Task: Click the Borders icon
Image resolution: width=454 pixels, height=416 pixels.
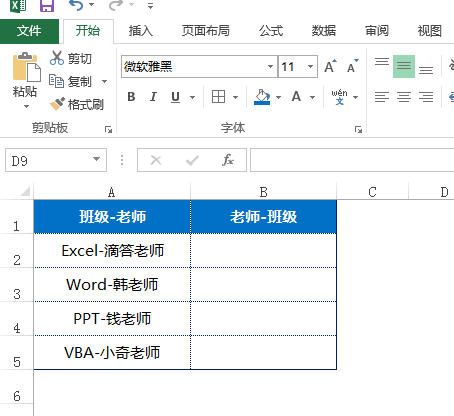Action: point(219,97)
